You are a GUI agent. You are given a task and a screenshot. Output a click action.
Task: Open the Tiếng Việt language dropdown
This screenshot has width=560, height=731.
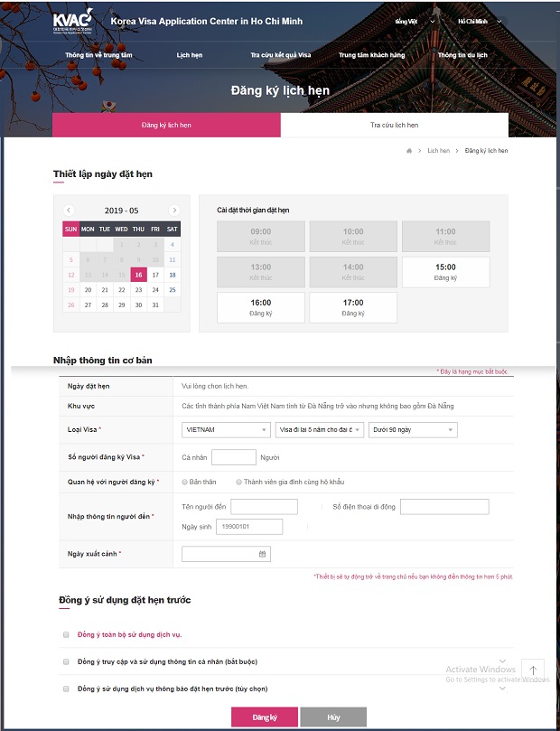click(x=415, y=21)
